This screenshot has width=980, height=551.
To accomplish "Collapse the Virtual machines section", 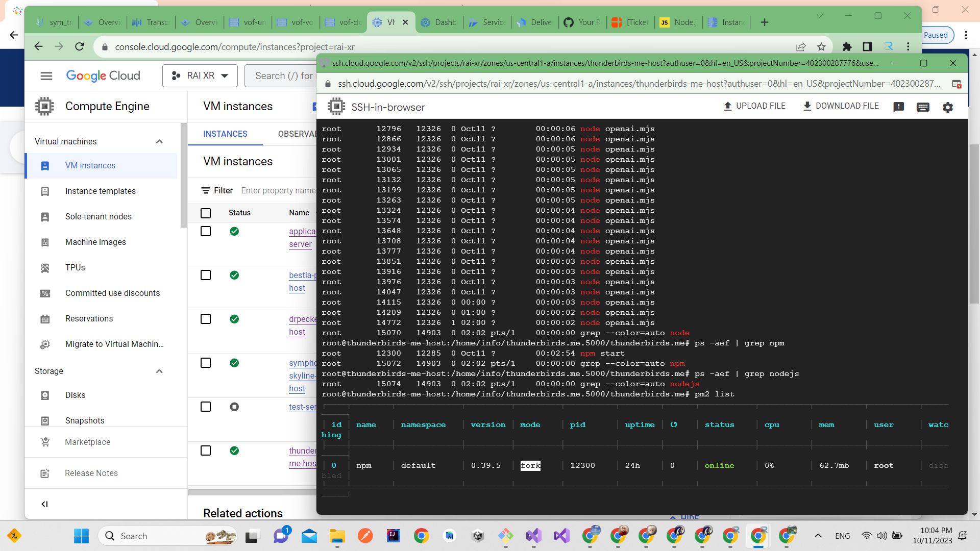I will click(x=159, y=141).
